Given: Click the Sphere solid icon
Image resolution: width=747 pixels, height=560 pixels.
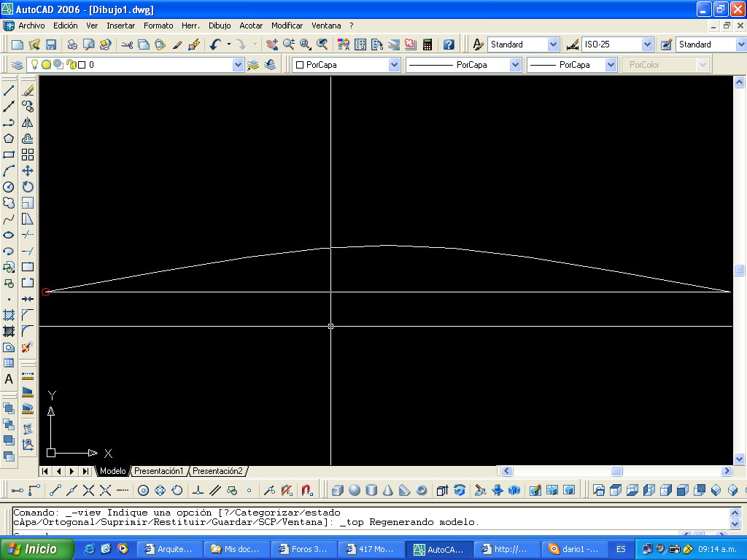Looking at the screenshot, I should click(x=355, y=490).
